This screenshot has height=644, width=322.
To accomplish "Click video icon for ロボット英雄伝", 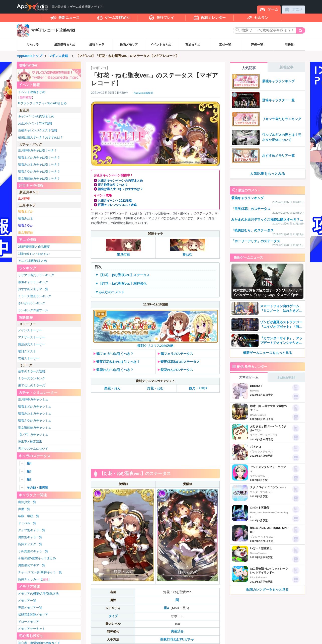I will [296, 519].
